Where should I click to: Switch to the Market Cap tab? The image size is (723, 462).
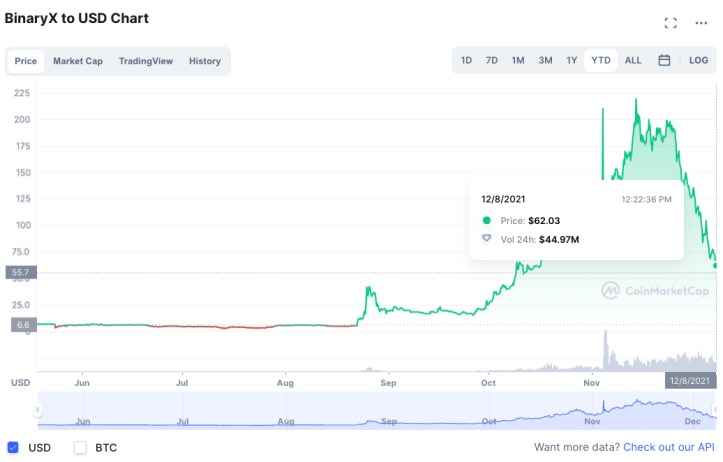click(x=78, y=61)
